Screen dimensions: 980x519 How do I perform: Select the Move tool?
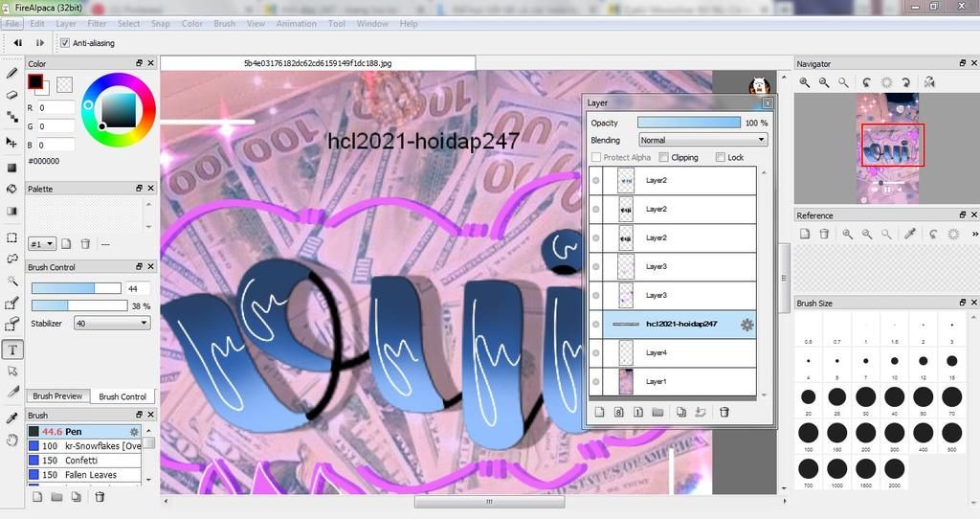pyautogui.click(x=11, y=142)
